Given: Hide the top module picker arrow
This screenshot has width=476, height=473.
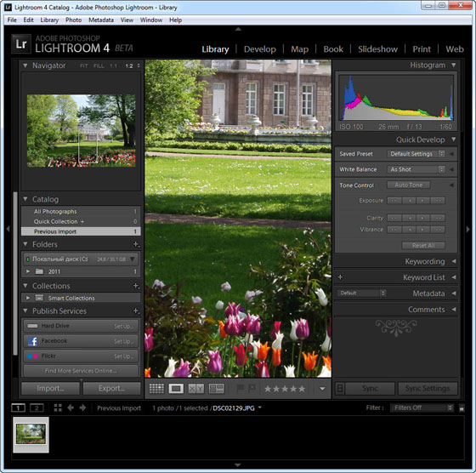Looking at the screenshot, I should click(x=238, y=29).
